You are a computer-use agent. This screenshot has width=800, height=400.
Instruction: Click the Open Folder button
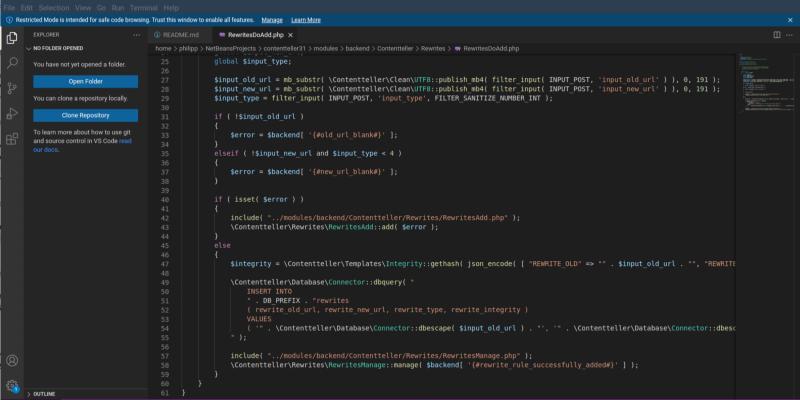point(86,81)
